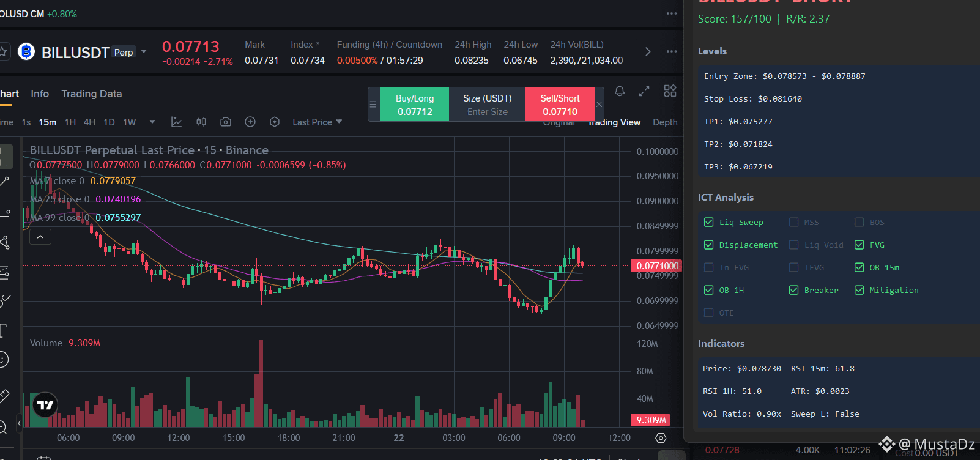Open the Trading Data tab
980x460 pixels.
[92, 94]
